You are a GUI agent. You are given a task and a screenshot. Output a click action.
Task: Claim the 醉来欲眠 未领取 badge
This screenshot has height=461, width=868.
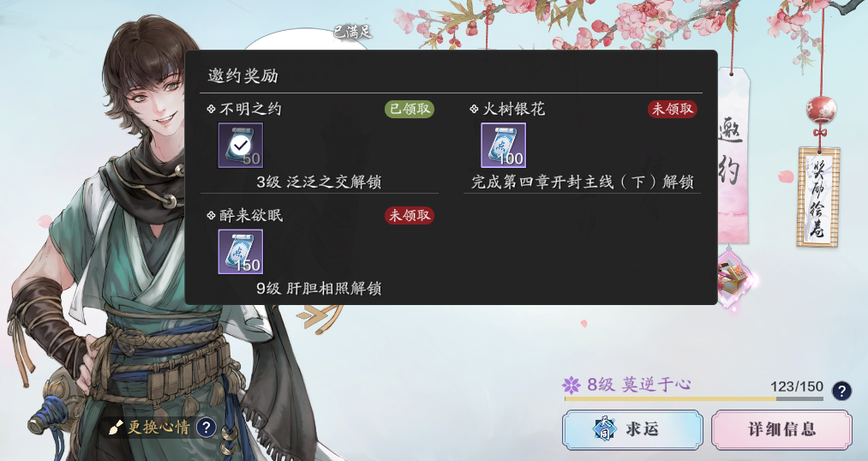click(409, 215)
